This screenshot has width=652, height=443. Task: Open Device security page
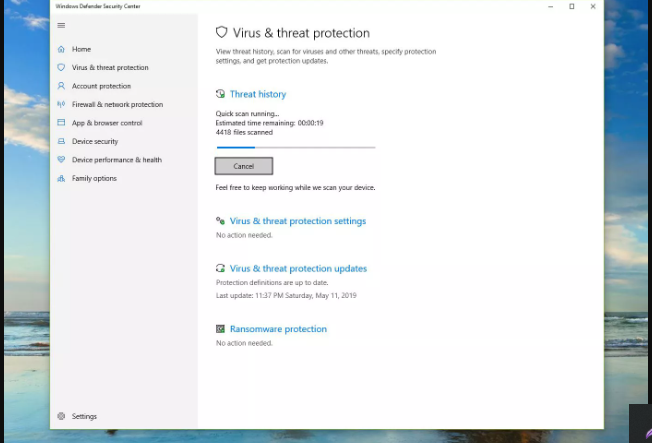tap(95, 141)
